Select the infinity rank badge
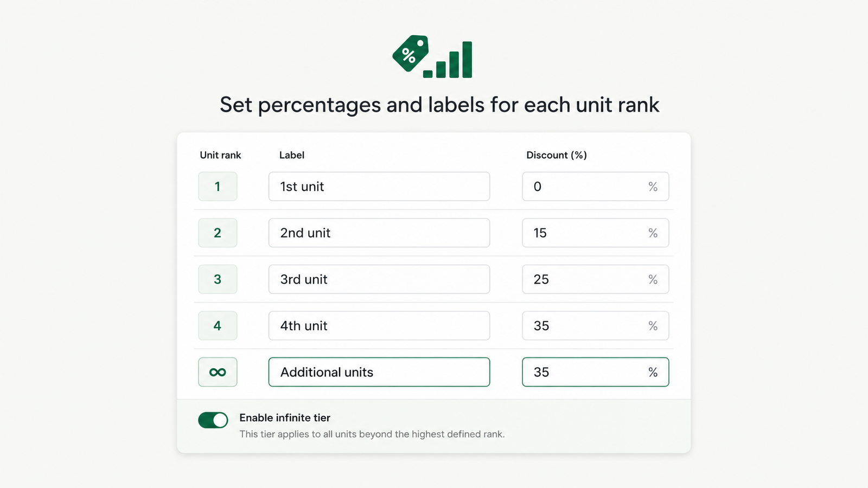Viewport: 868px width, 488px height. 218,372
